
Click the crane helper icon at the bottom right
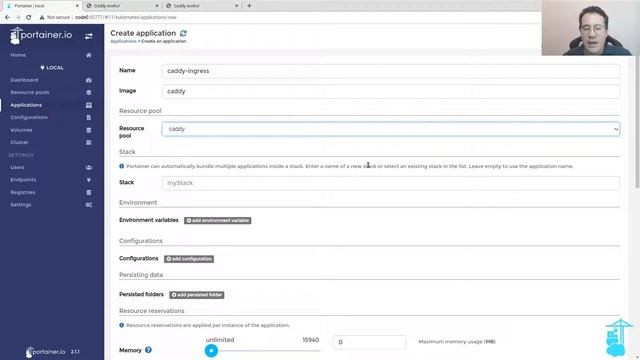click(x=618, y=338)
